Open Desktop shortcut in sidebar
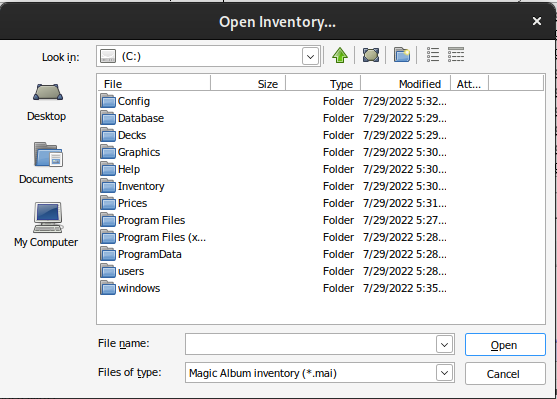 point(47,102)
